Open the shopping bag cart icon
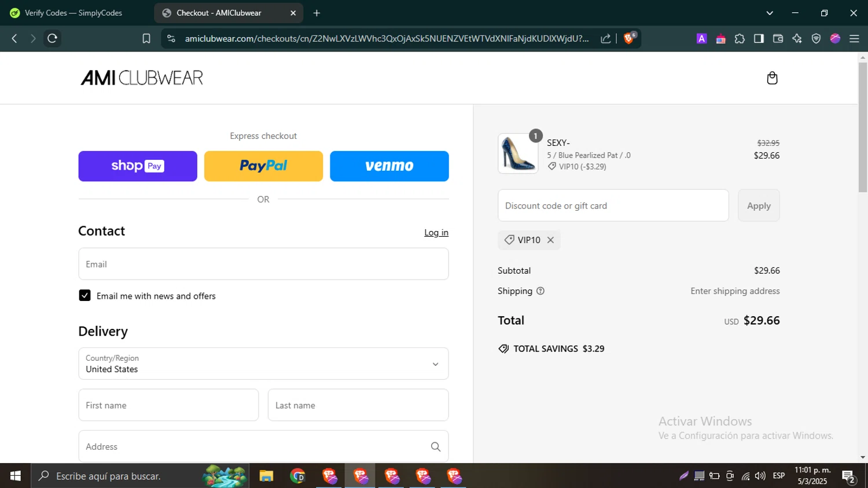The image size is (868, 488). point(772,78)
